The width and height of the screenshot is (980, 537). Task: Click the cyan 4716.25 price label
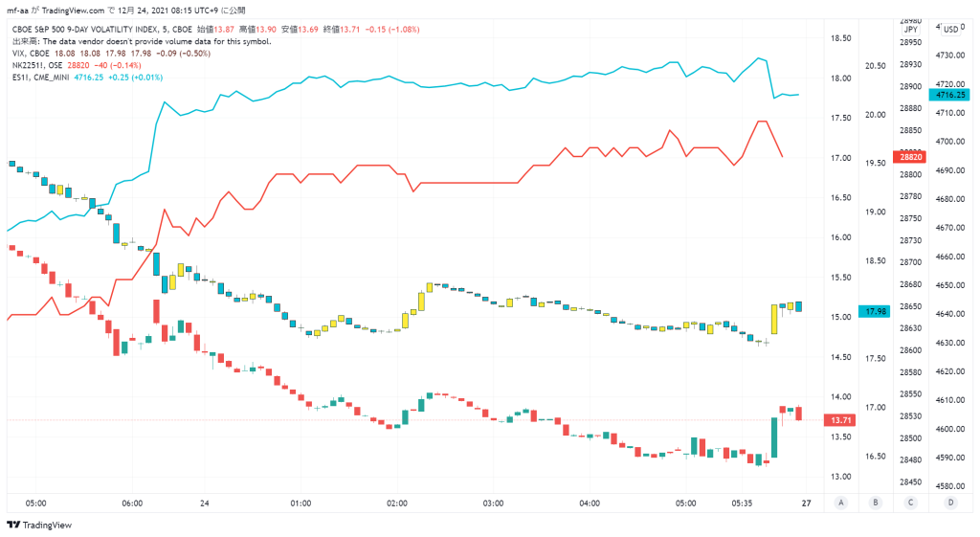[x=950, y=95]
